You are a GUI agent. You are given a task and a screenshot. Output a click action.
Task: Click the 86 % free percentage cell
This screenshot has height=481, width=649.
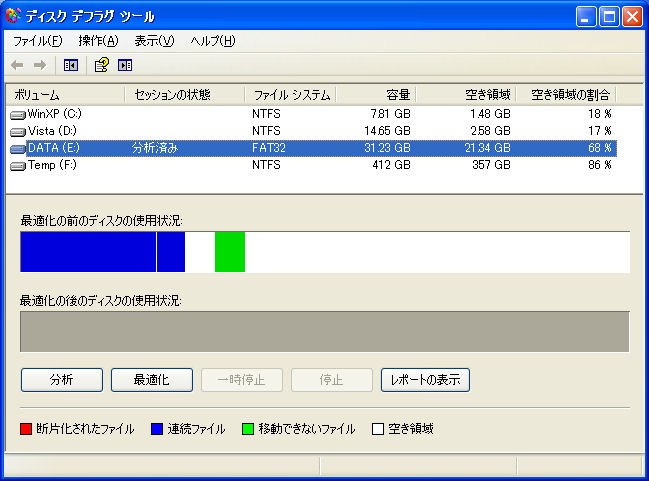[600, 165]
